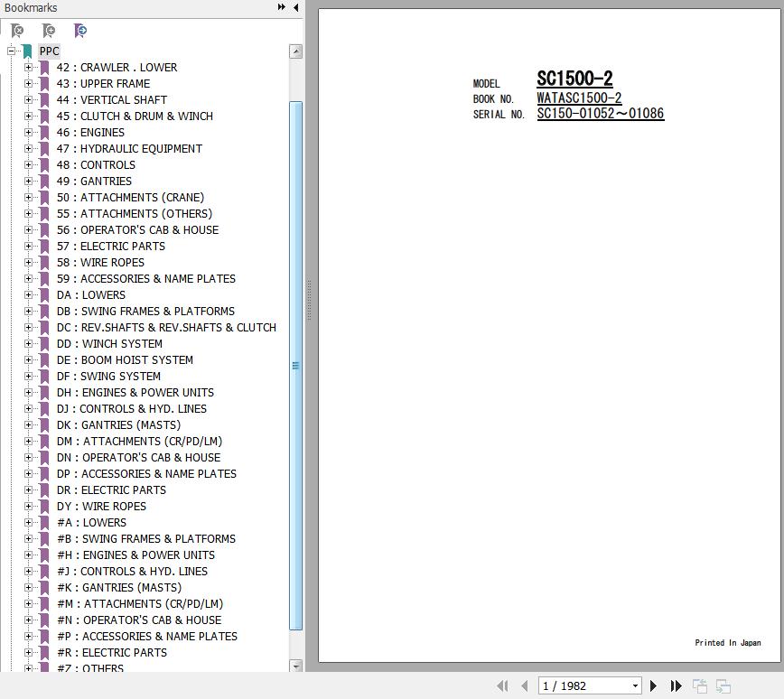Click the go to bookmark icon
Screen dimensions: 784x699
click(80, 31)
